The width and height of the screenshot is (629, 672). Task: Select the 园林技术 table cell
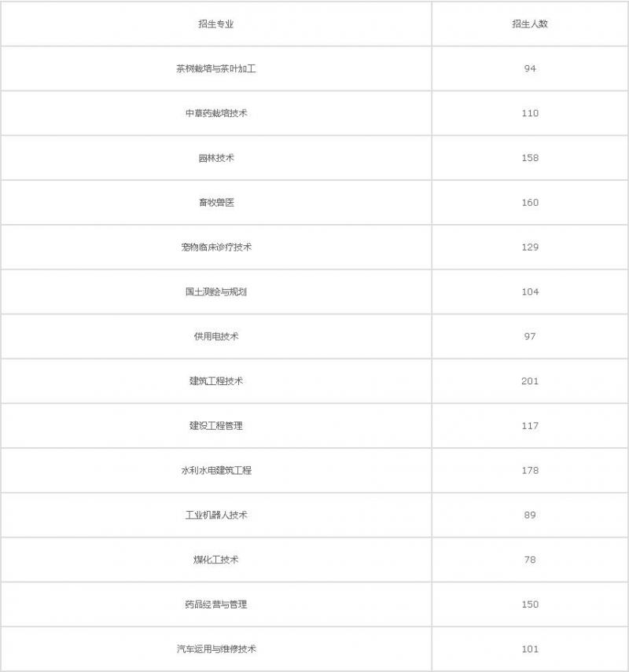pos(216,158)
